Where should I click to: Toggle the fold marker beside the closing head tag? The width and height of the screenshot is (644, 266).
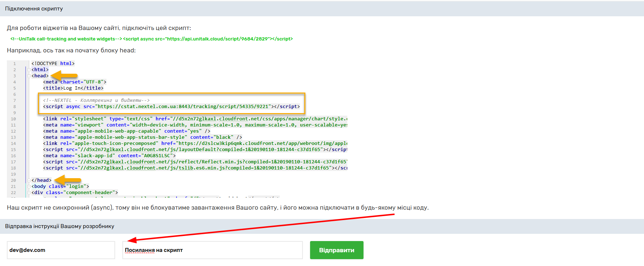pos(29,180)
